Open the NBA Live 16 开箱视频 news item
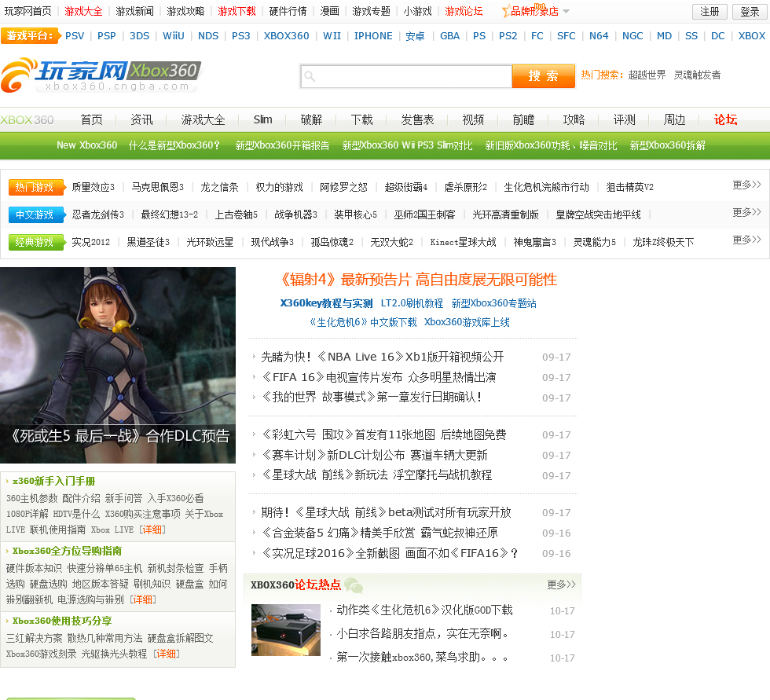 [x=383, y=357]
